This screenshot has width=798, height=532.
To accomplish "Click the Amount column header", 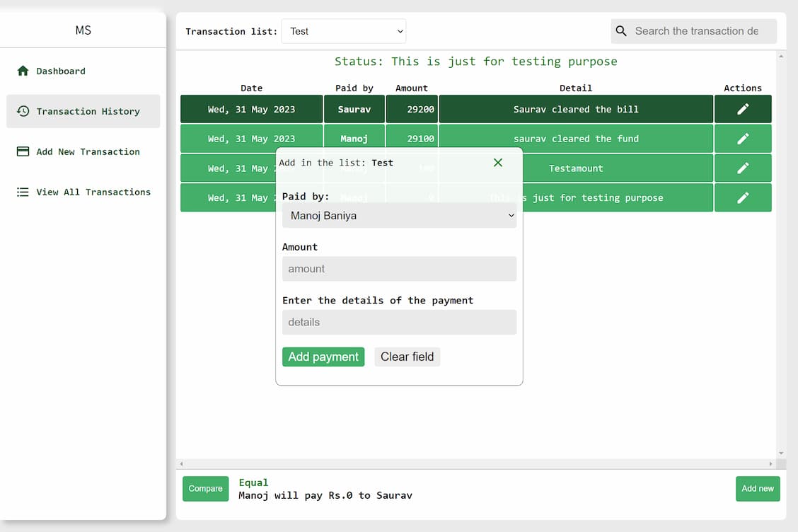I will (x=412, y=88).
